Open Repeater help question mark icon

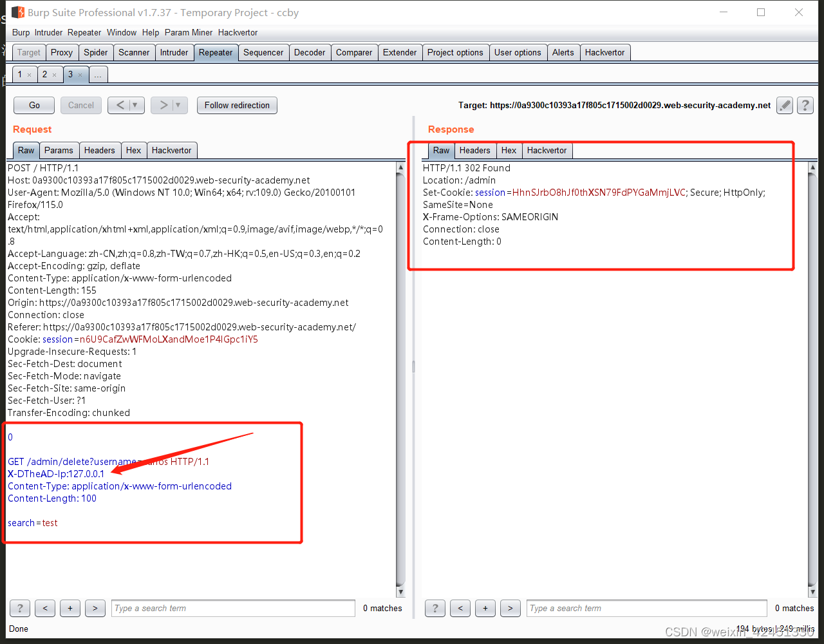pyautogui.click(x=805, y=105)
